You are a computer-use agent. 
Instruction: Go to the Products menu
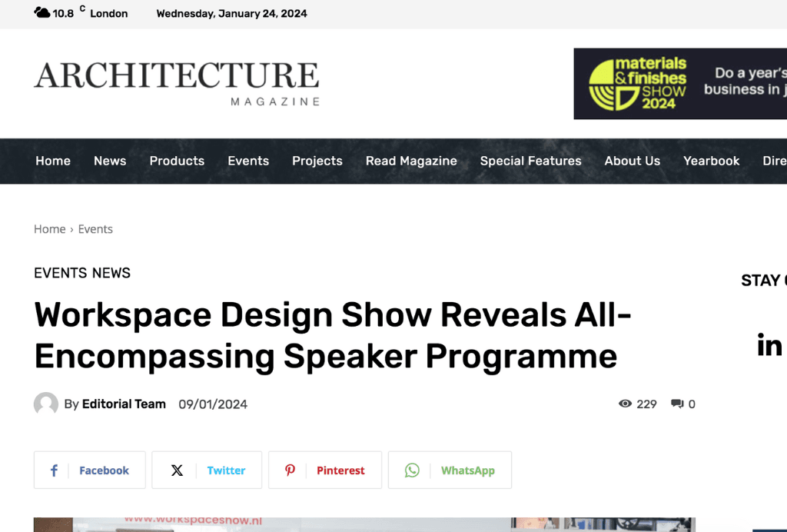coord(177,161)
